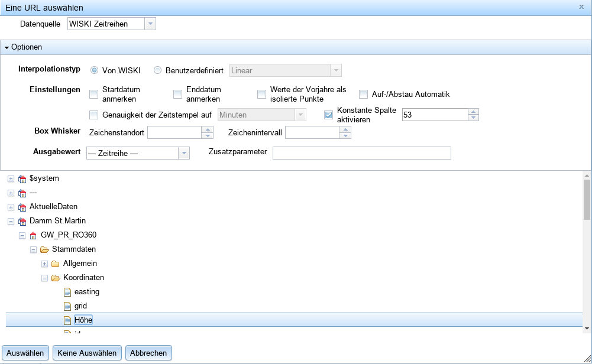This screenshot has width=592, height=364.
Task: Click the GW_PR_RO360 station icon
Action: pyautogui.click(x=34, y=236)
